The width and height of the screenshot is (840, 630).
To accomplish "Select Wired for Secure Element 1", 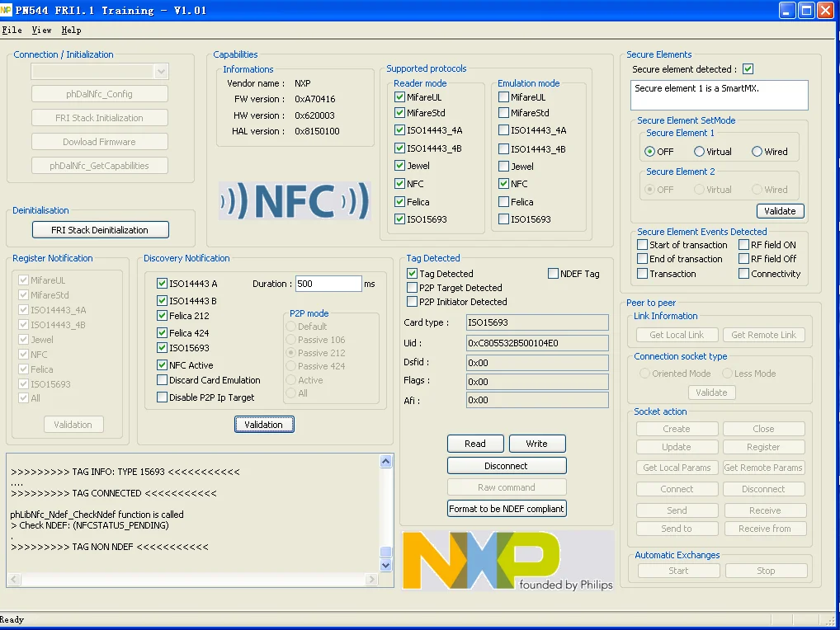I will coord(757,152).
